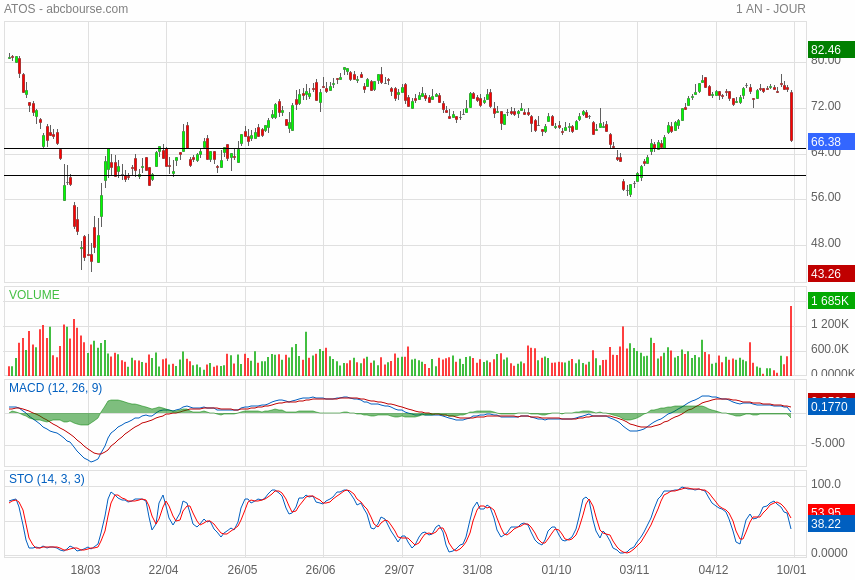Click the STO (14, 3, 3) indicator label

click(x=46, y=479)
